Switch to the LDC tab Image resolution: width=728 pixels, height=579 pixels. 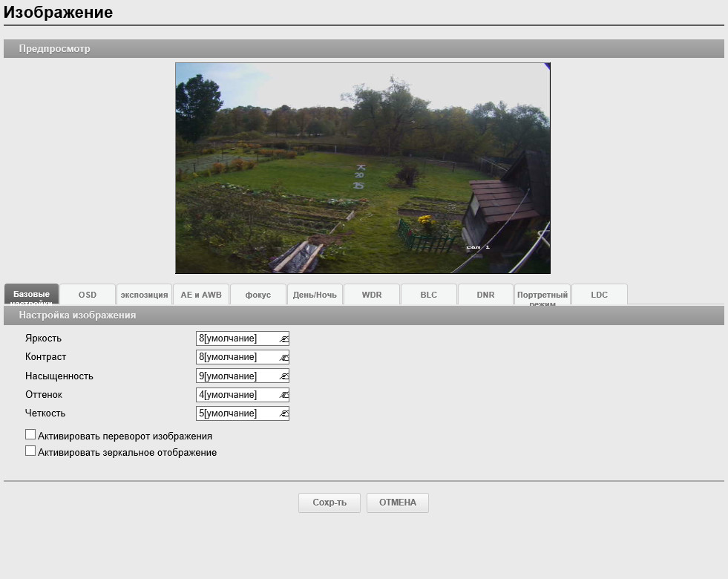point(600,295)
